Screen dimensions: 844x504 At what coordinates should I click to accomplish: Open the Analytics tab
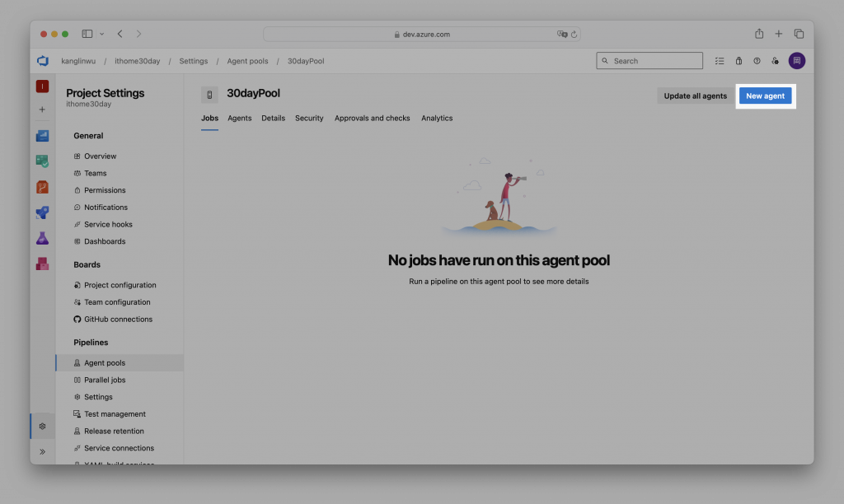tap(437, 119)
